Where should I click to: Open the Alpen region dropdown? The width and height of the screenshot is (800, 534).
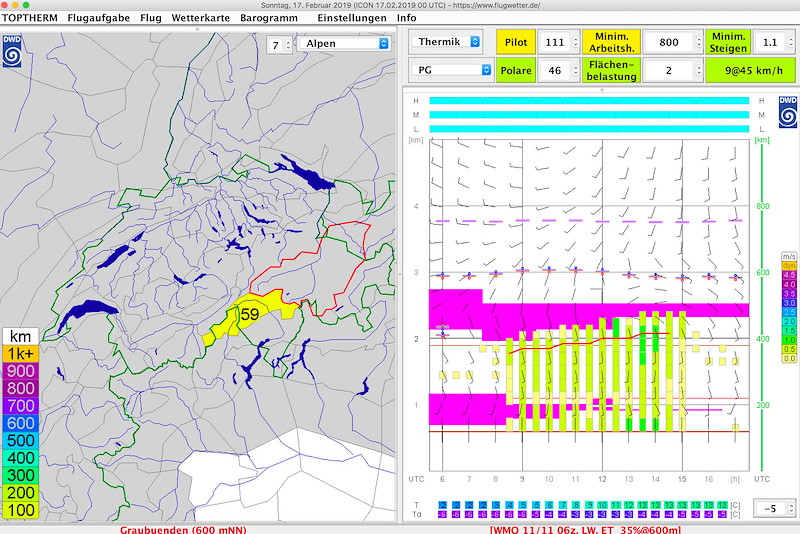[345, 44]
